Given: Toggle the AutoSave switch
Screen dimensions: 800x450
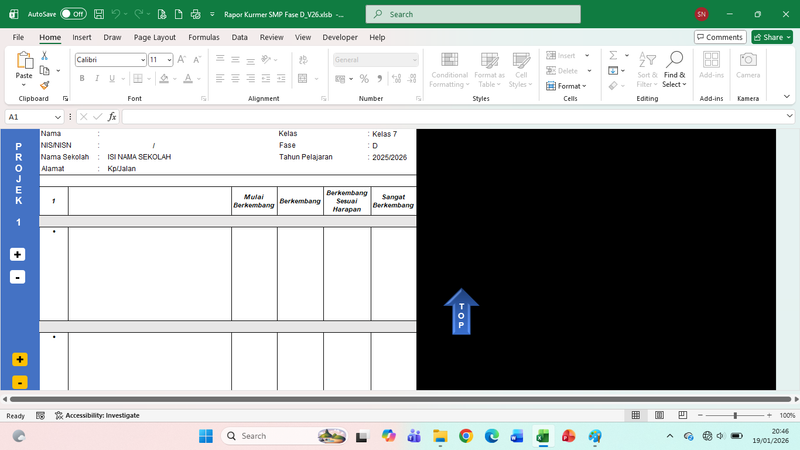Looking at the screenshot, I should pos(73,15).
